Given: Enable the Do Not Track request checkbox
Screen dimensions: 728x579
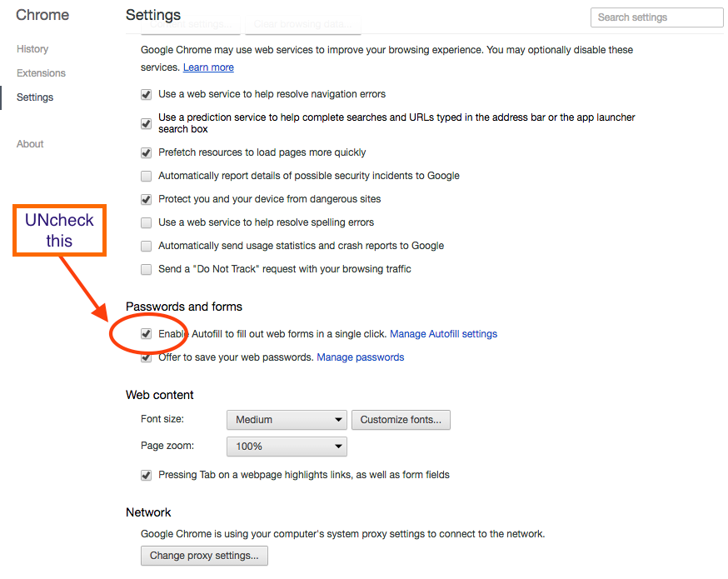Looking at the screenshot, I should tap(147, 269).
